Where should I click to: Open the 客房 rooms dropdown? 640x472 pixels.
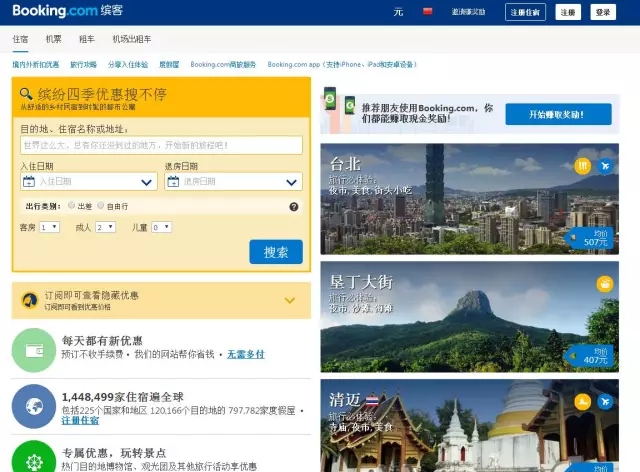pos(49,227)
